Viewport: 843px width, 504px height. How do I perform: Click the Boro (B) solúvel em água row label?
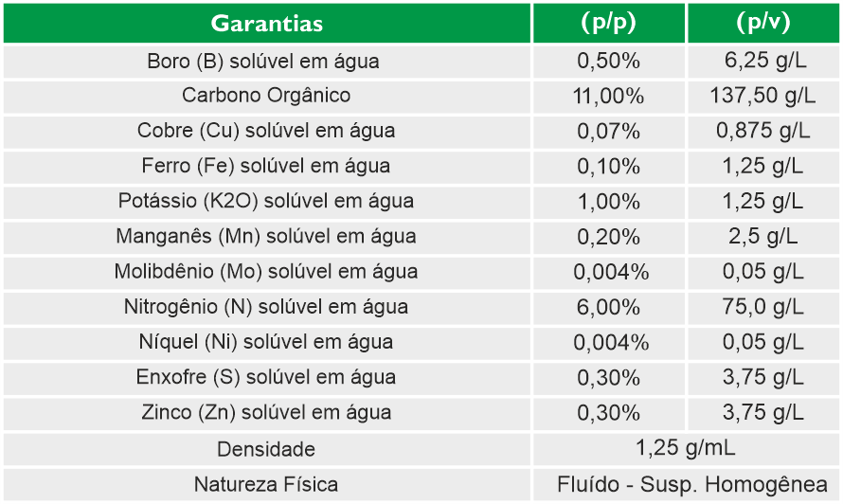tap(263, 62)
